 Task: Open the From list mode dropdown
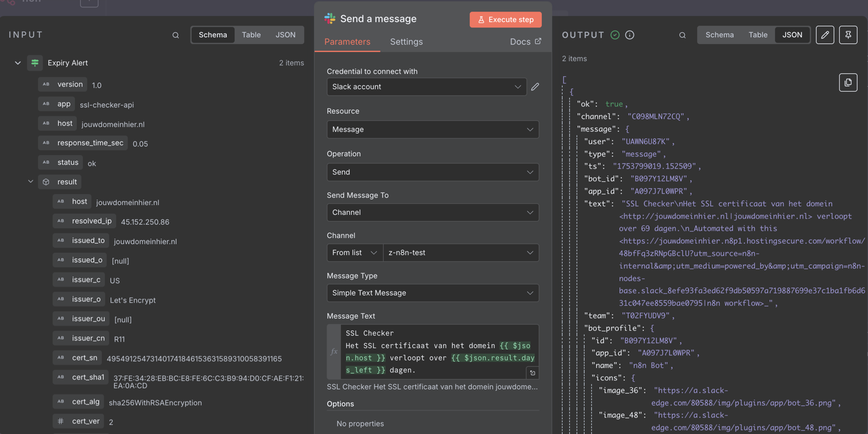(355, 253)
